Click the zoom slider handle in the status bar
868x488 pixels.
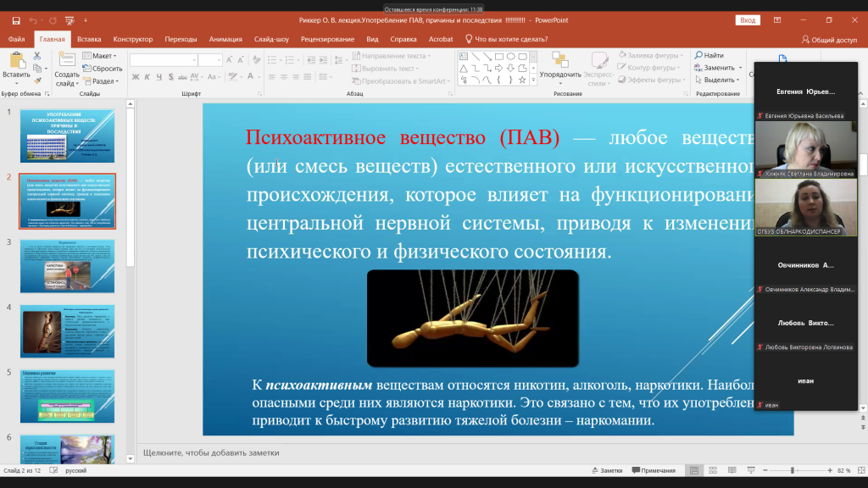(793, 470)
